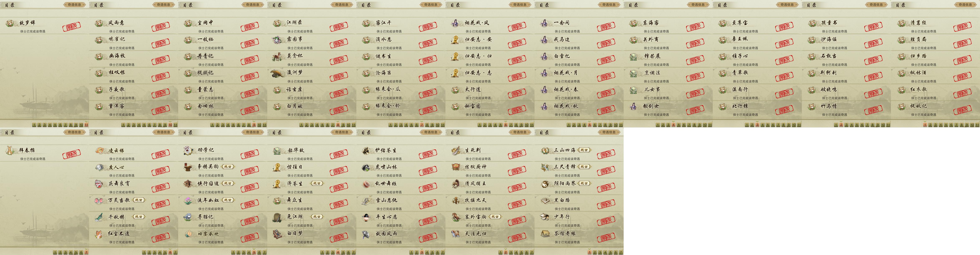
Task: Select the yin-yang icon beside 阴阳两界
Action: pyautogui.click(x=545, y=184)
